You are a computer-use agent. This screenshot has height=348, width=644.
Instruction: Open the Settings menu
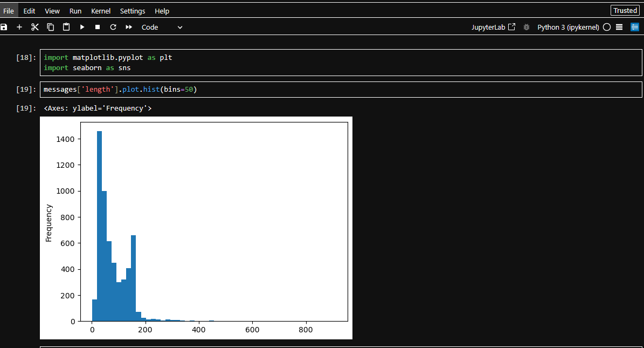point(132,11)
